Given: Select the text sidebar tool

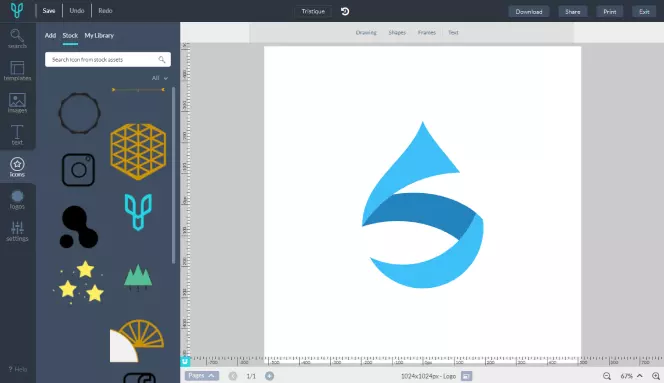Looking at the screenshot, I should tap(17, 135).
